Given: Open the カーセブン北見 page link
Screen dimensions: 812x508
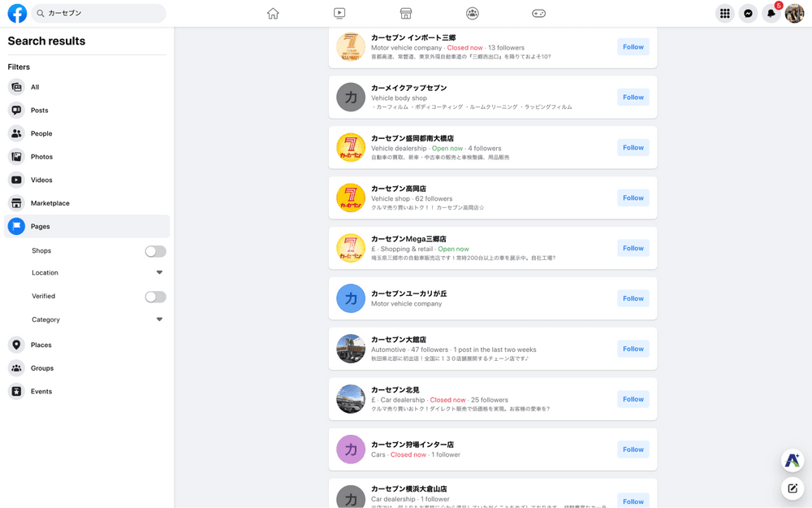Looking at the screenshot, I should click(x=394, y=390).
